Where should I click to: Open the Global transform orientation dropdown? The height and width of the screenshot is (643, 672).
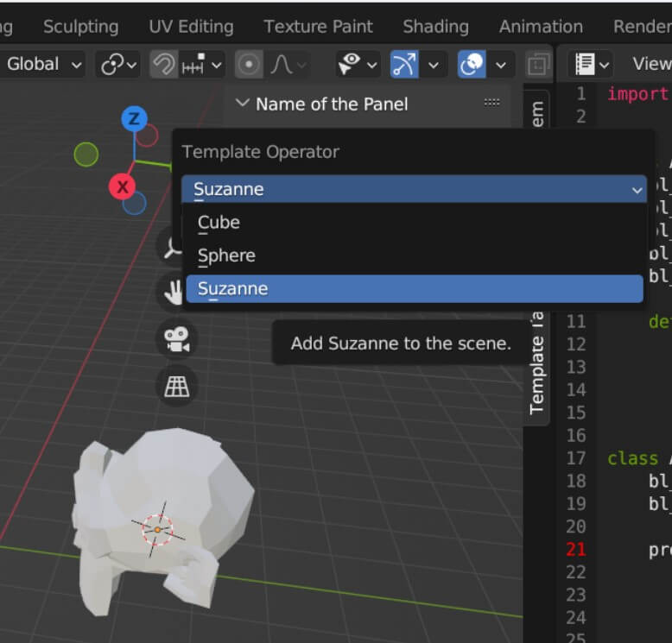[43, 64]
